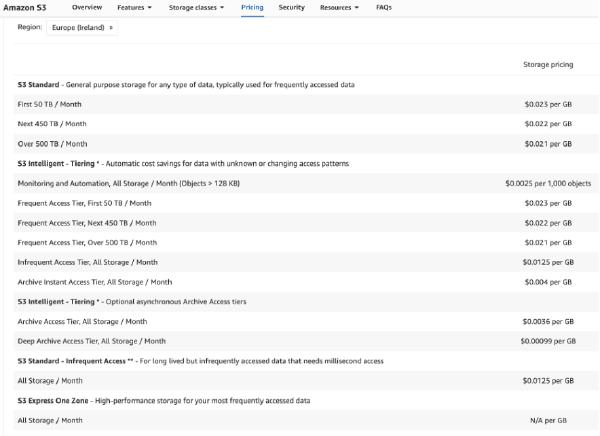Expand the Resources dropdown menu
The width and height of the screenshot is (600, 436).
pyautogui.click(x=339, y=7)
